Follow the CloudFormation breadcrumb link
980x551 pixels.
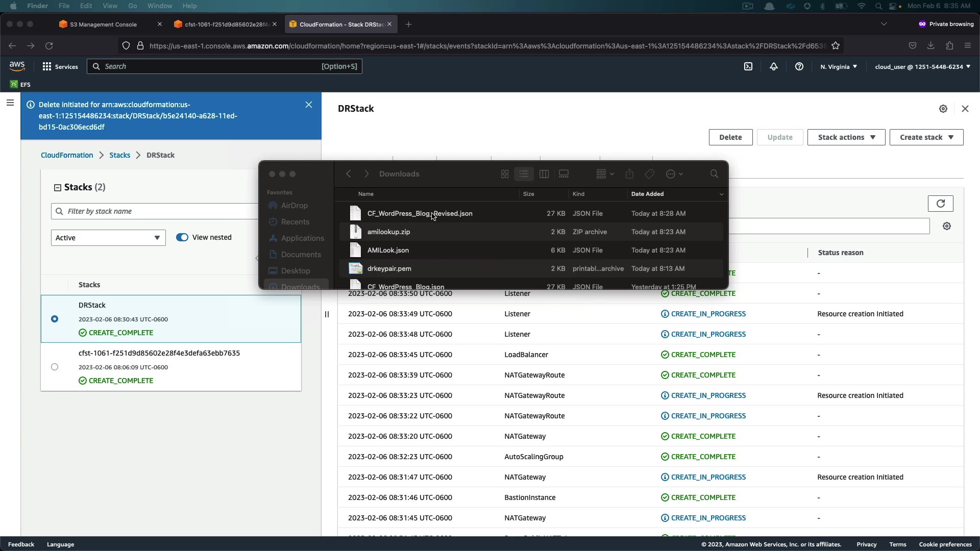(x=67, y=155)
